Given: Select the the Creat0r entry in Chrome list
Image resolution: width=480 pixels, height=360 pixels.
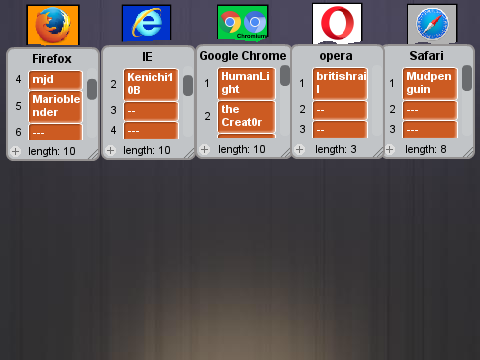Looking at the screenshot, I should pos(246,116).
